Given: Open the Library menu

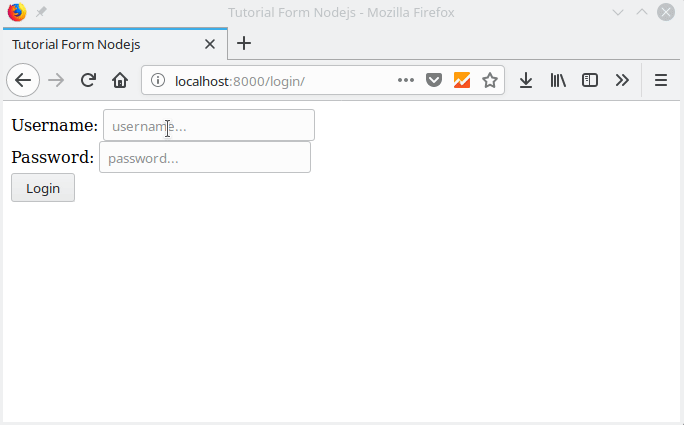Looking at the screenshot, I should tap(558, 80).
